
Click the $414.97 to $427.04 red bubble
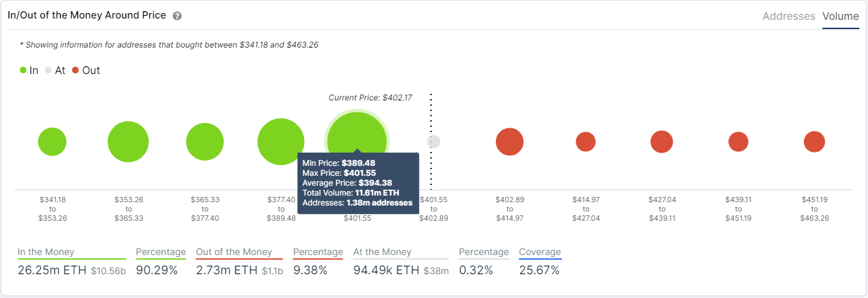coord(586,141)
